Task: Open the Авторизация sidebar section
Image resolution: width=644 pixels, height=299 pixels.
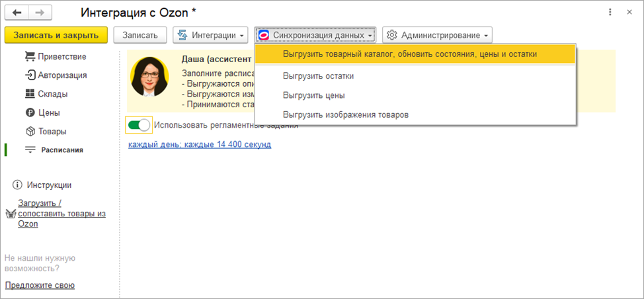Action: 61,75
